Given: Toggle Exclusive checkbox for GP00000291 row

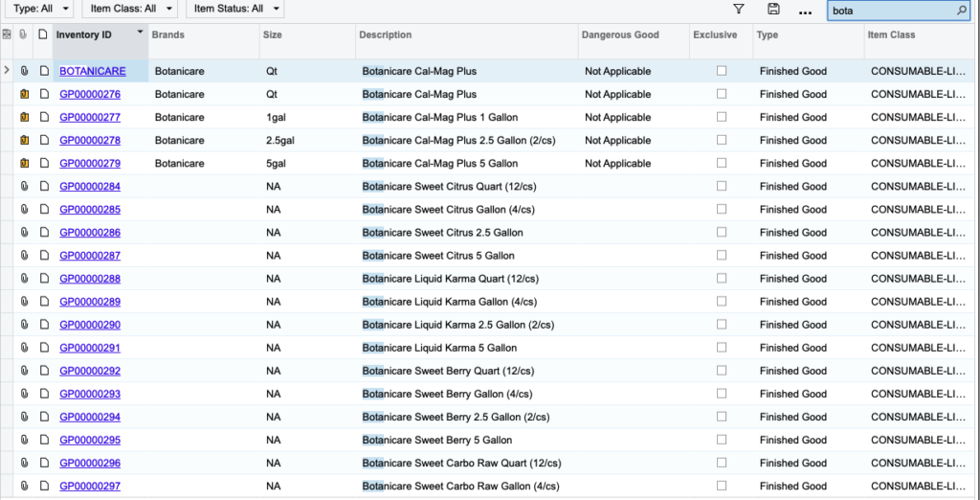Looking at the screenshot, I should pyautogui.click(x=722, y=348).
